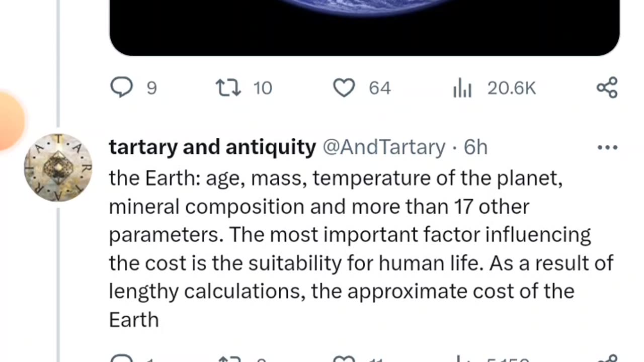The width and height of the screenshot is (644, 362).
Task: Share the tartary and antiquity tweet via the bottom icon
Action: click(x=607, y=358)
